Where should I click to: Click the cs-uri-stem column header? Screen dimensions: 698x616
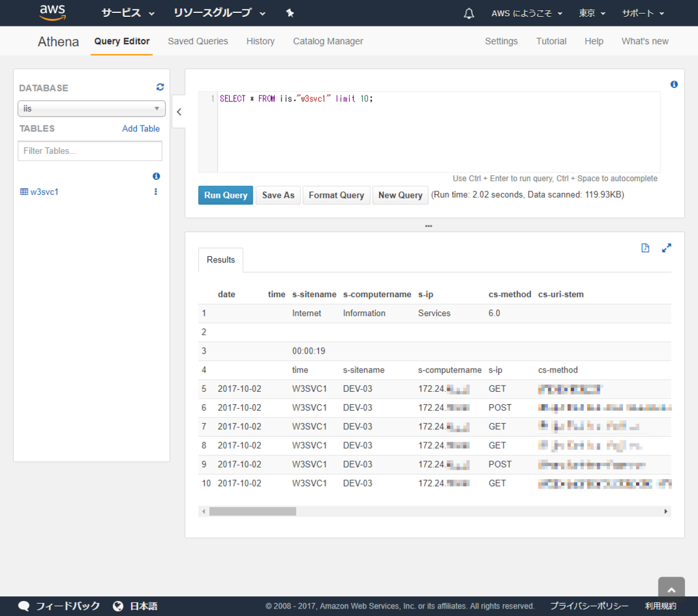[561, 294]
